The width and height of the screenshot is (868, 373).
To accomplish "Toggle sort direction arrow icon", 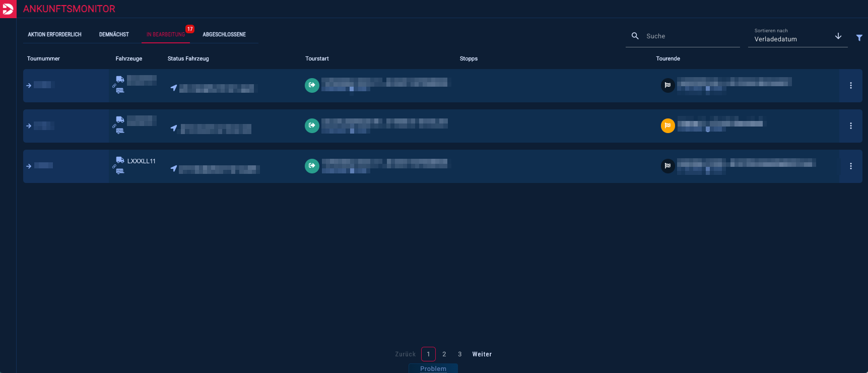I will point(838,36).
